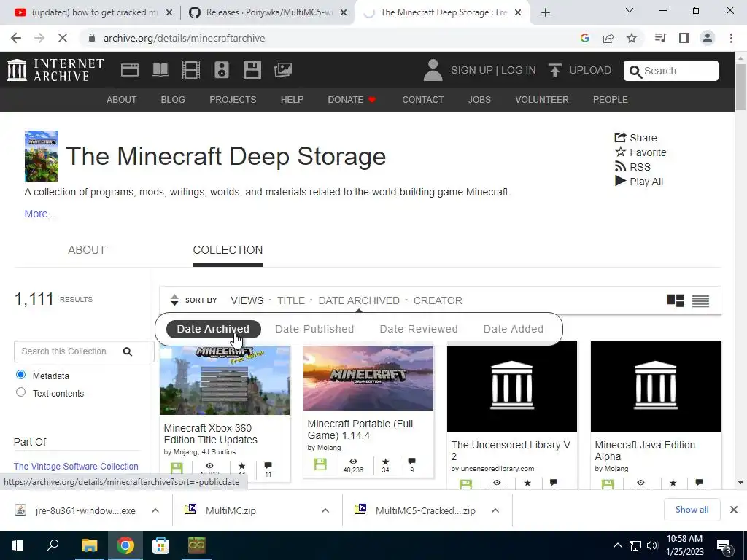The height and width of the screenshot is (560, 747).
Task: Click the user avatar icon
Action: pyautogui.click(x=433, y=70)
